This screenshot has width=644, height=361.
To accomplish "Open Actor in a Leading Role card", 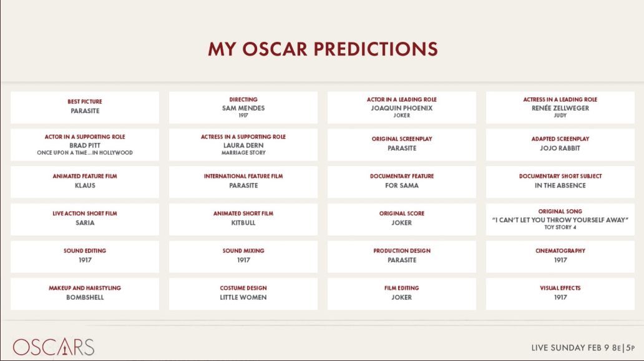I will click(x=402, y=107).
